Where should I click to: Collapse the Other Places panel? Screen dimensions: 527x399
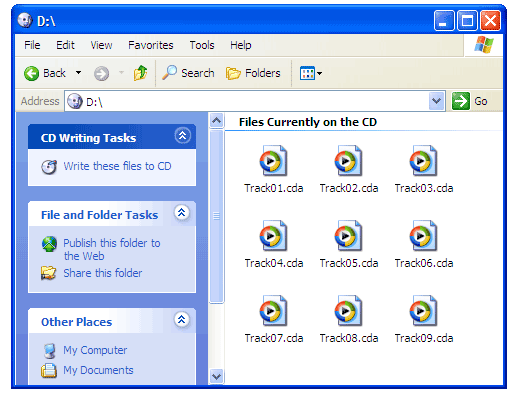click(182, 320)
